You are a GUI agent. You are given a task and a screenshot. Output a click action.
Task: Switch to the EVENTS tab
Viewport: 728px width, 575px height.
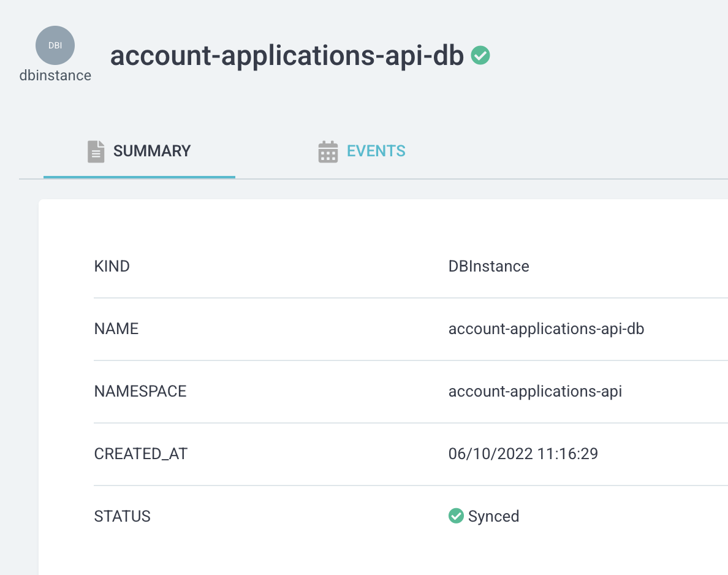(376, 151)
